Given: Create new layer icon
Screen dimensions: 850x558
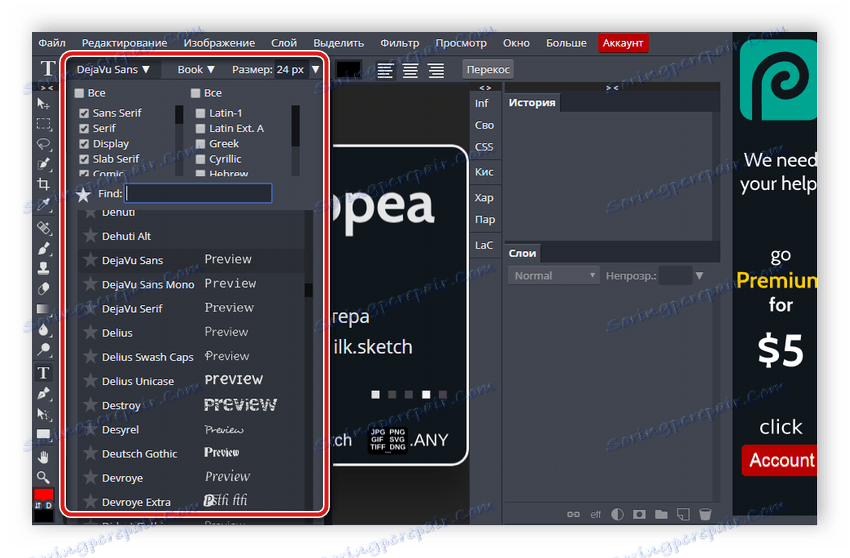Looking at the screenshot, I should 683,514.
